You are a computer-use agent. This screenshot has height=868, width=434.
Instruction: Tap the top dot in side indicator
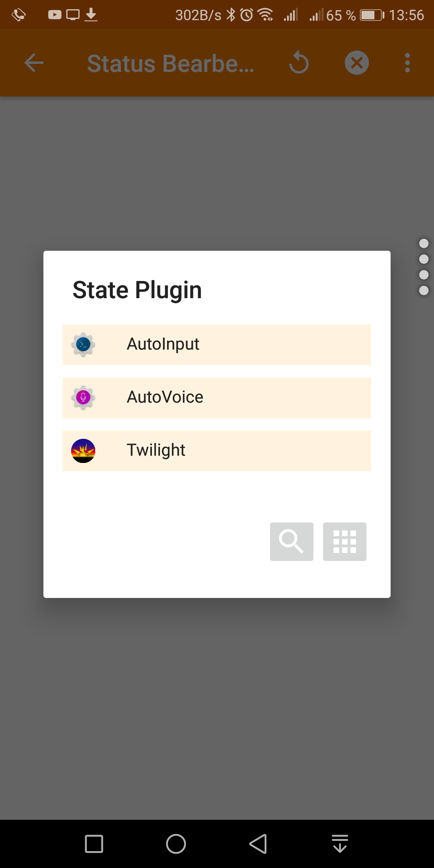pyautogui.click(x=424, y=243)
